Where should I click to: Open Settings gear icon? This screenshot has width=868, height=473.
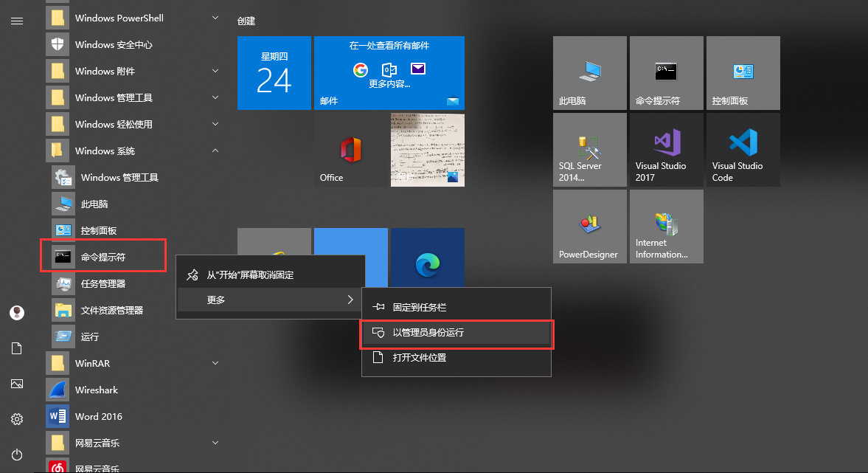[17, 419]
